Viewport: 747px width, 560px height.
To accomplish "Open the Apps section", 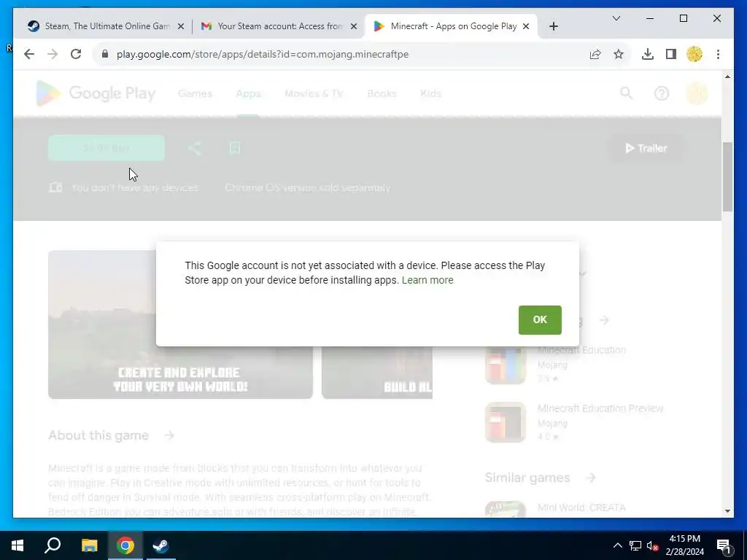I will 248,93.
